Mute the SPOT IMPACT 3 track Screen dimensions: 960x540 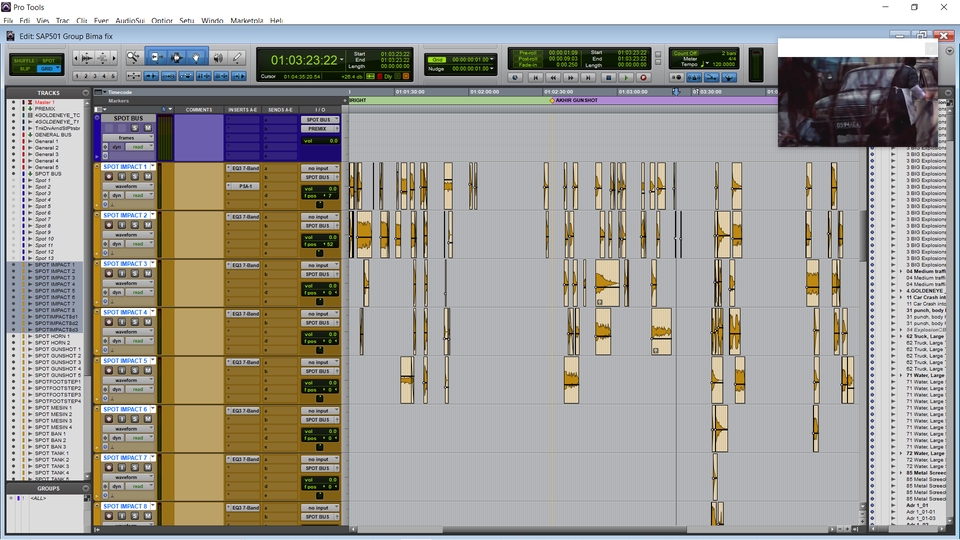(x=148, y=273)
